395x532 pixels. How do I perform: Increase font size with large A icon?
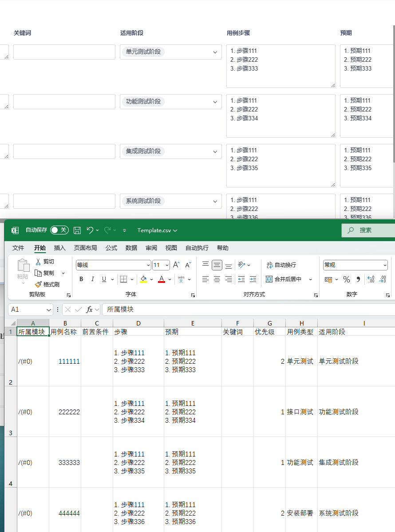point(176,265)
